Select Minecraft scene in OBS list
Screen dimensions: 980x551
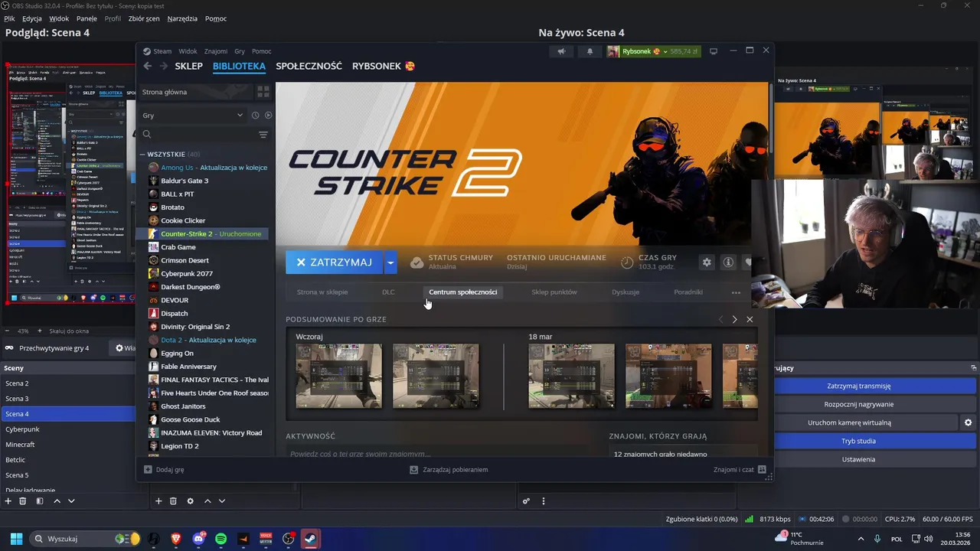(x=20, y=445)
